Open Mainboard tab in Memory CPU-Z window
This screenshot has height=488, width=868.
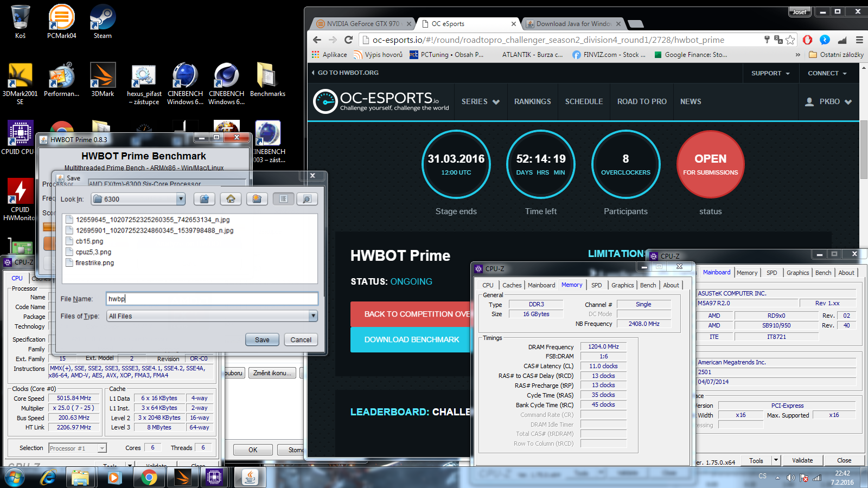(541, 285)
